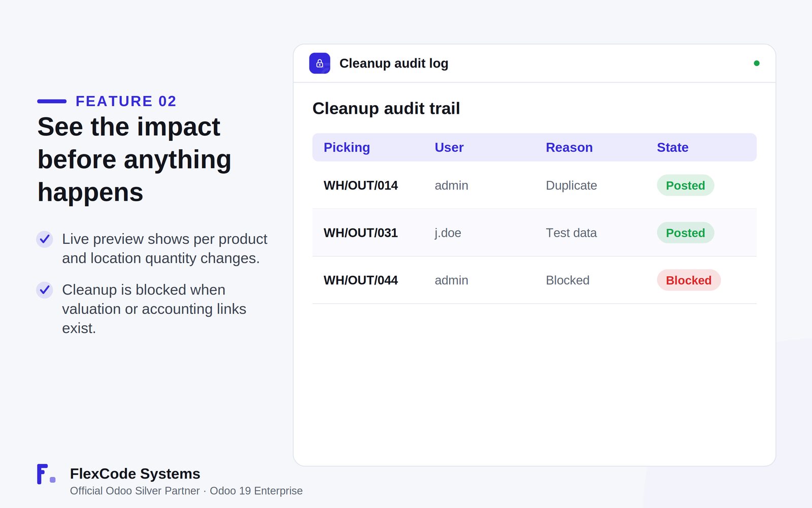
Task: Click the Test data reason cell
Action: click(x=571, y=233)
